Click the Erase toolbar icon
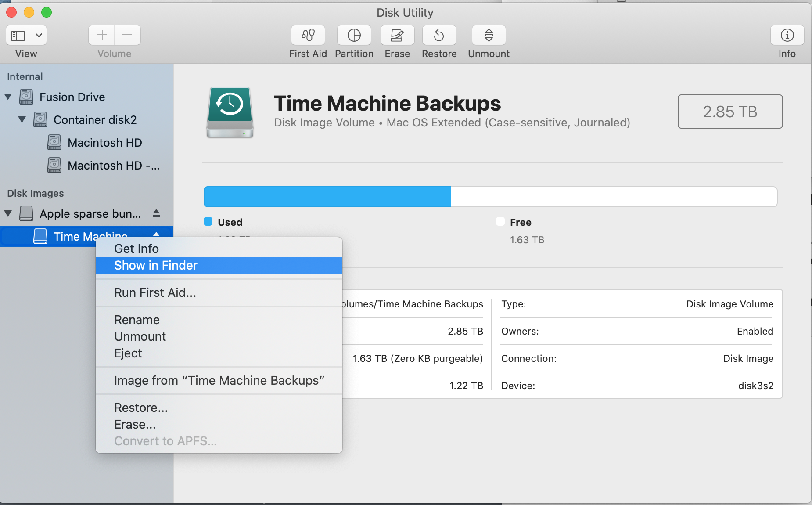This screenshot has width=812, height=505. (397, 35)
